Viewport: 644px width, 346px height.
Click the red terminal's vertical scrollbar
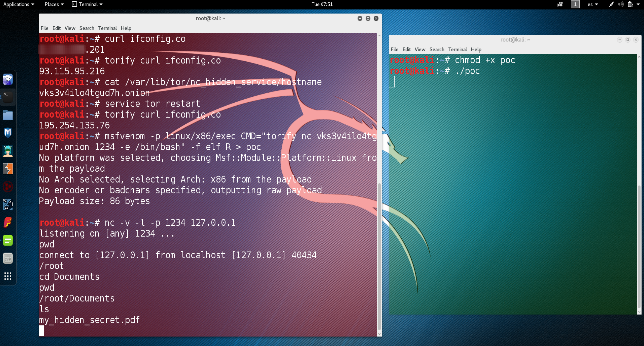tap(380, 257)
